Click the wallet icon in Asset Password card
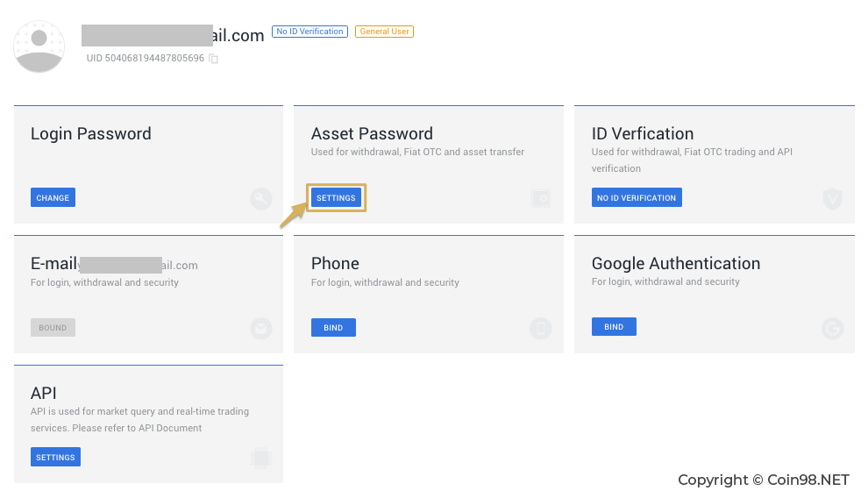The height and width of the screenshot is (498, 868). point(541,198)
